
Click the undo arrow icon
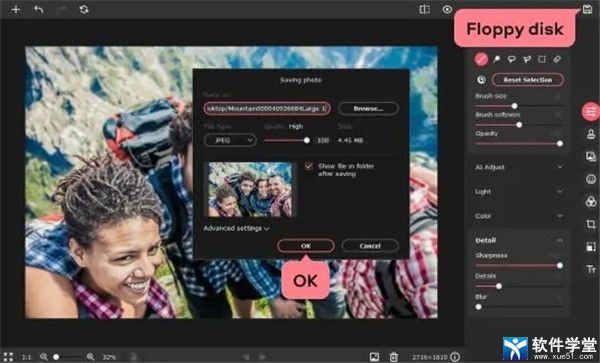pyautogui.click(x=38, y=9)
